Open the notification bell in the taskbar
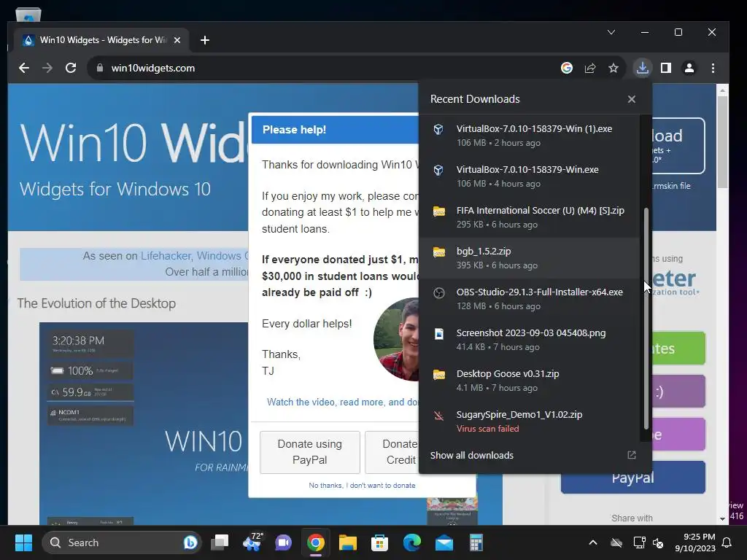The width and height of the screenshot is (747, 560). coord(727,542)
